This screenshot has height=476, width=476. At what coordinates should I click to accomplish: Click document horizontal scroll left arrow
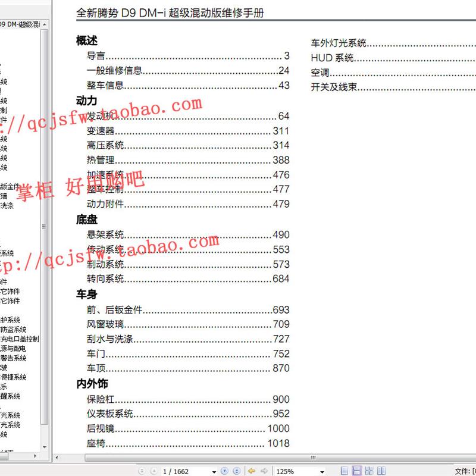point(57,458)
